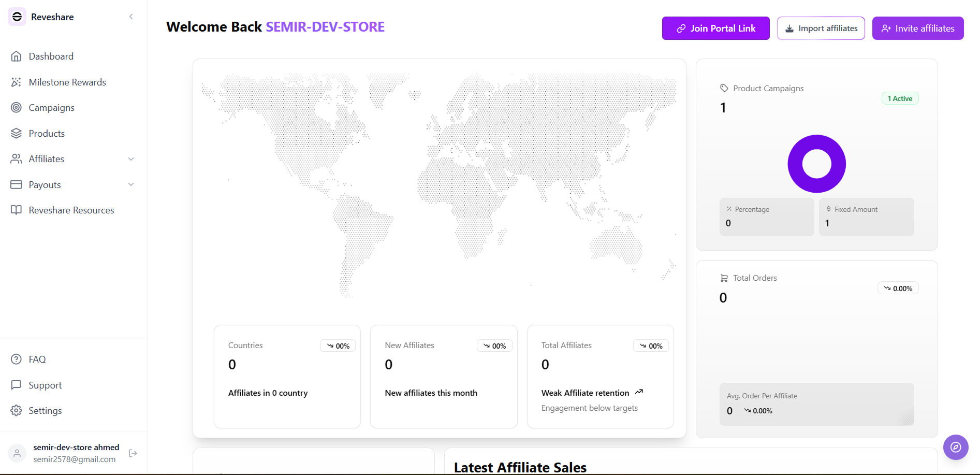Click the Fixed Amount stat tile

pos(867,217)
